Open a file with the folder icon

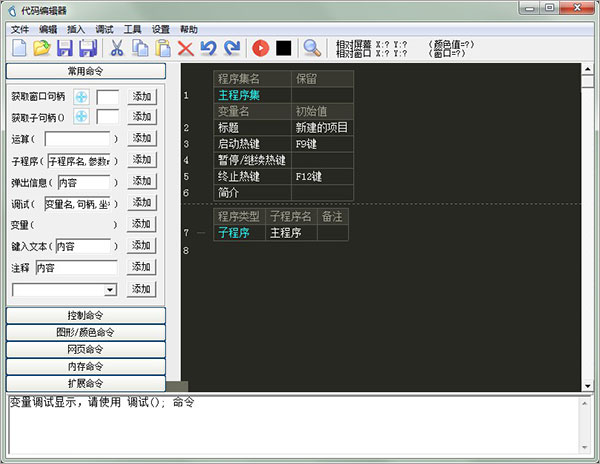point(42,48)
